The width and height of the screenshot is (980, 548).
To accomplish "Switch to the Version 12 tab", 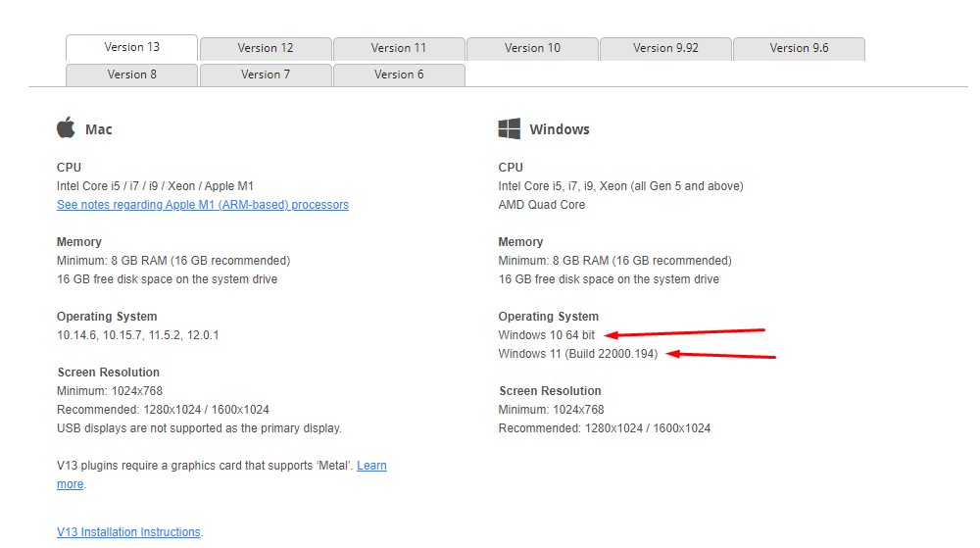I will [x=266, y=48].
